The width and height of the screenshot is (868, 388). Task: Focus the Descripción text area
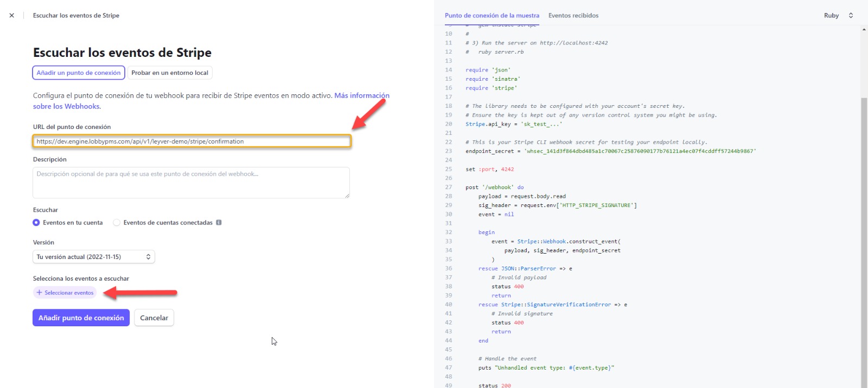tap(192, 183)
